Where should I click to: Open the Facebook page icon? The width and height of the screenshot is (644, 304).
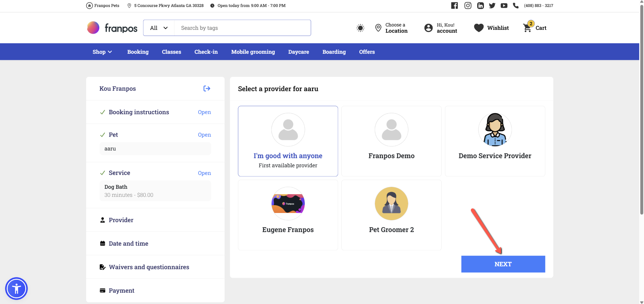pos(454,5)
